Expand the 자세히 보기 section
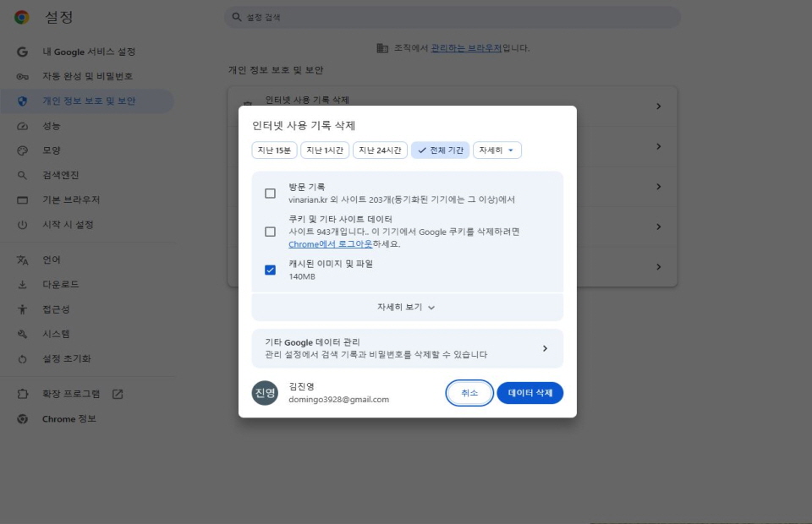The image size is (812, 524). coord(407,308)
